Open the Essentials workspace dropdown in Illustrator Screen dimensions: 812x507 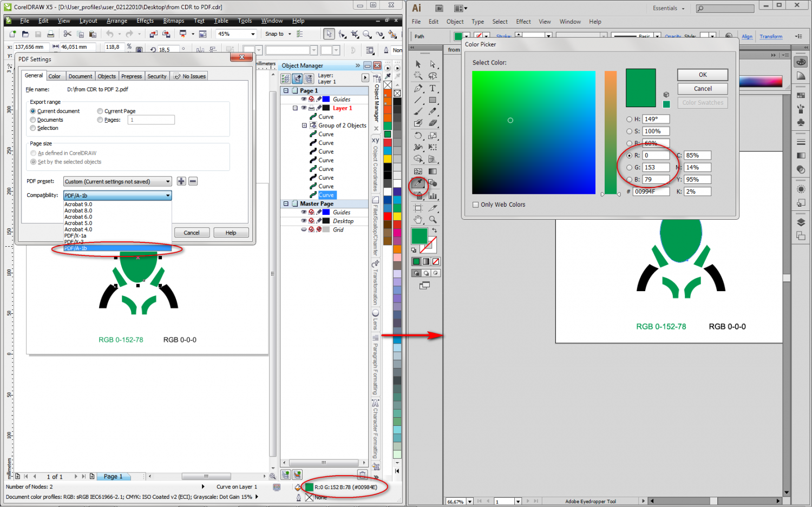[669, 8]
